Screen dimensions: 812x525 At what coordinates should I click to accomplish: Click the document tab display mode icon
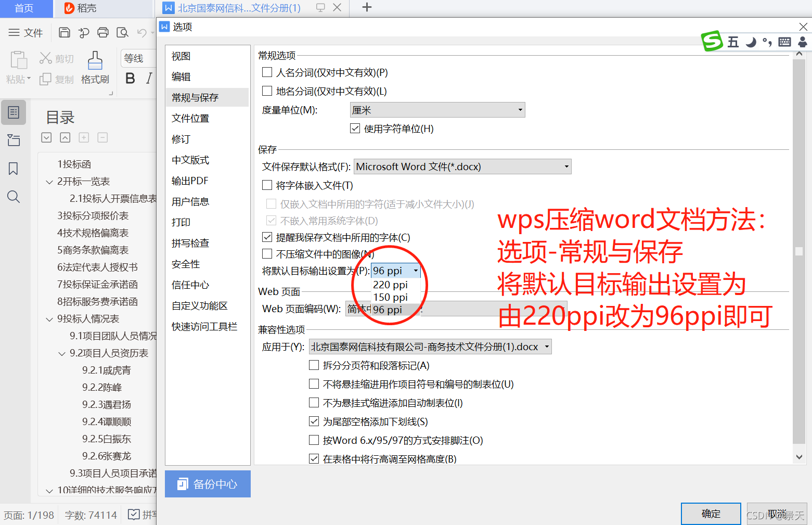(320, 7)
